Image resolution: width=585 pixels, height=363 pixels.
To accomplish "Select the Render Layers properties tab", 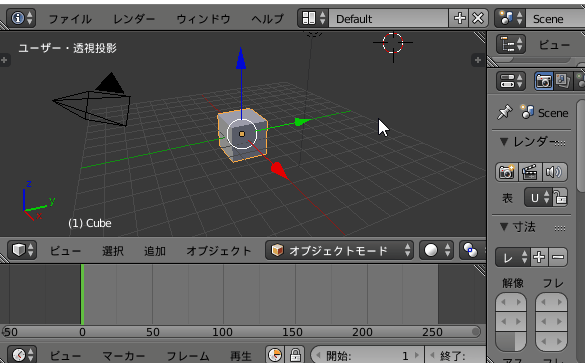I will (x=563, y=81).
